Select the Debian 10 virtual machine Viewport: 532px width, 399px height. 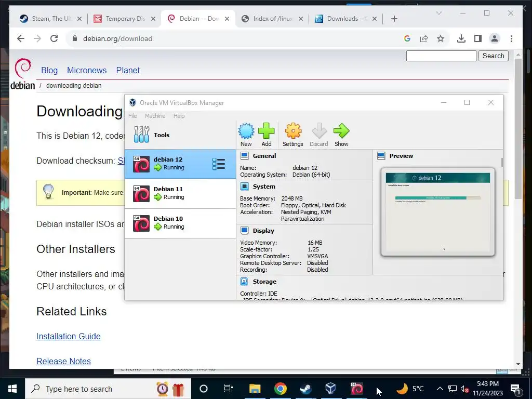coord(180,223)
